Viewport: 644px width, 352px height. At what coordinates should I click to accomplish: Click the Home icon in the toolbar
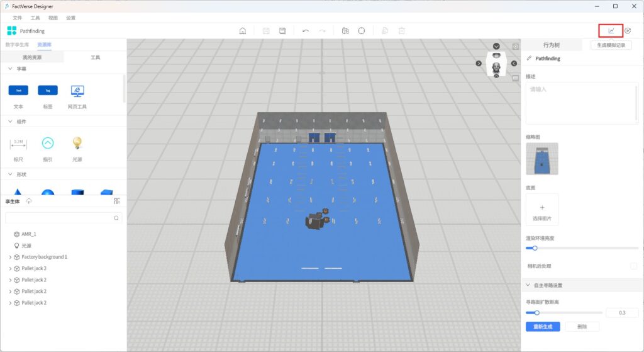[x=243, y=31]
